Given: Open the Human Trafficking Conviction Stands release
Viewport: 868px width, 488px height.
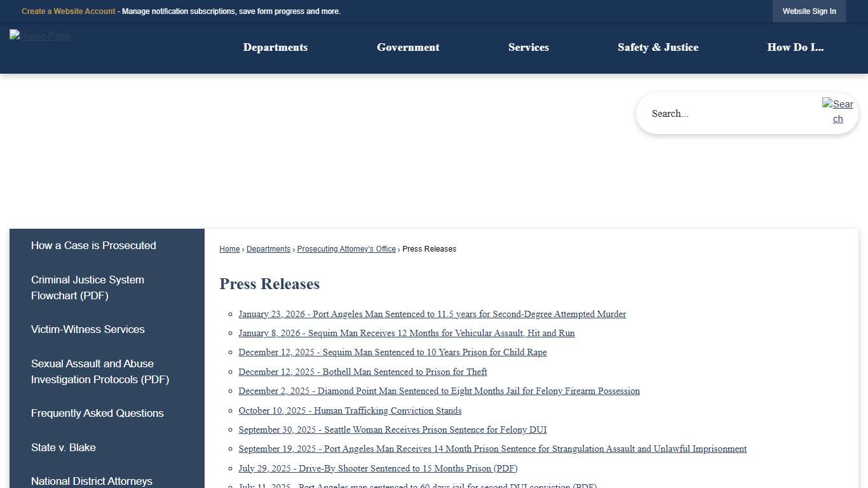Looking at the screenshot, I should [349, 410].
